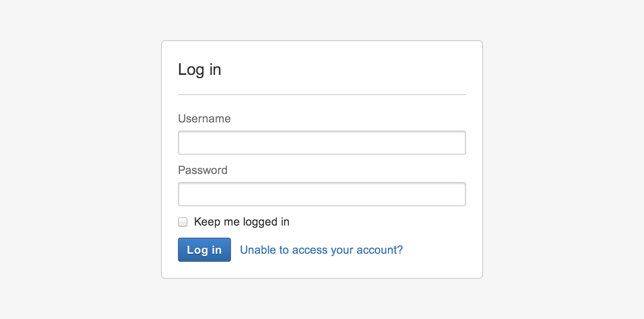The height and width of the screenshot is (319, 644).
Task: Focus the text box below Password
Action: point(322,194)
